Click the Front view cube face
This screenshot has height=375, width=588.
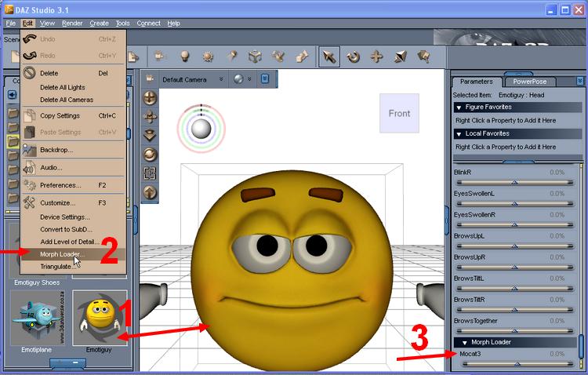[x=399, y=114]
